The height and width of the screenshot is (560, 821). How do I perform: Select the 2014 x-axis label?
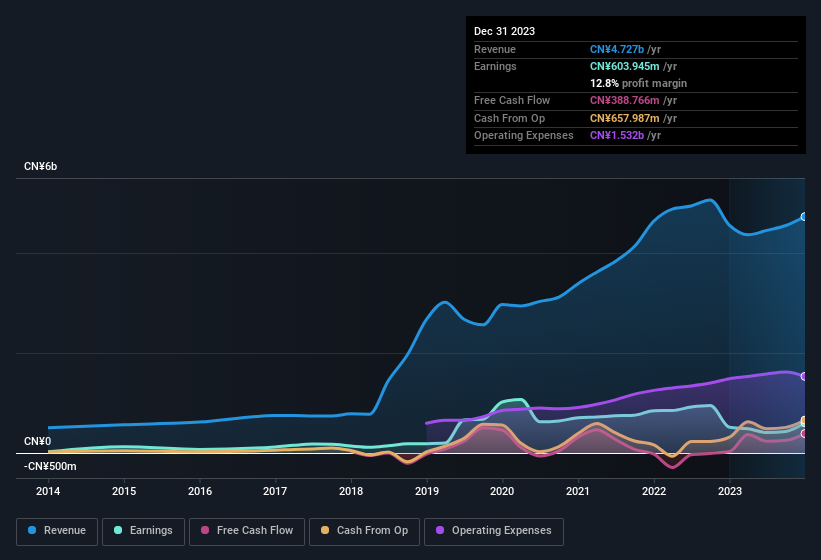click(48, 491)
